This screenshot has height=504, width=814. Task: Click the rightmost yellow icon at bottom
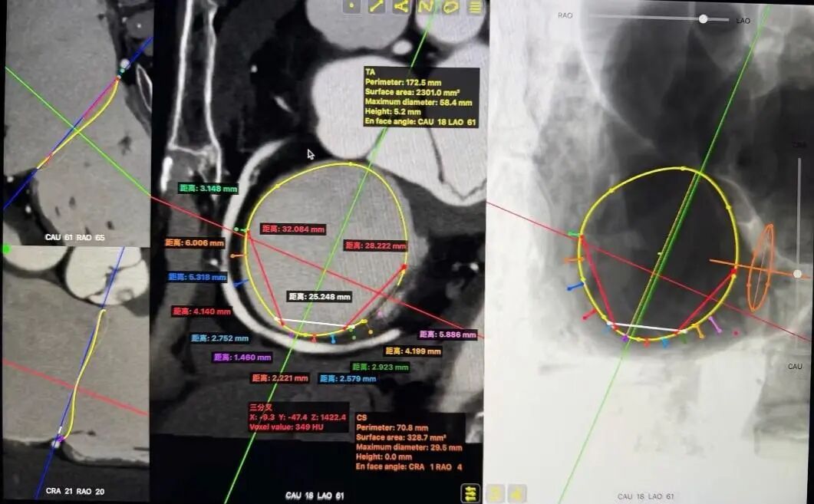pos(518,492)
